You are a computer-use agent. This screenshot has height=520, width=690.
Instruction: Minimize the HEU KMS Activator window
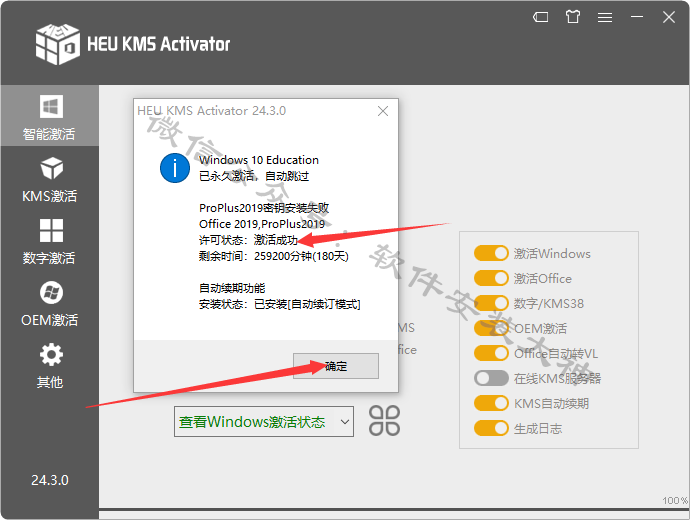tap(637, 17)
